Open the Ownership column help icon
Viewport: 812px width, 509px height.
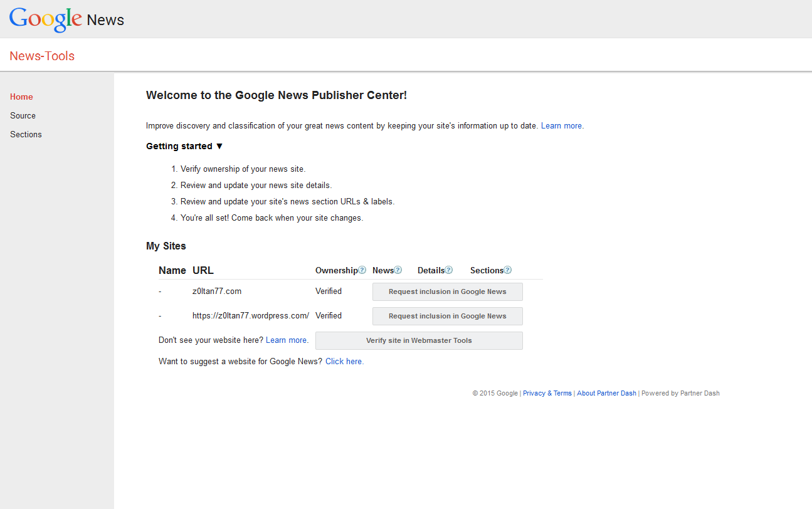[x=362, y=270]
